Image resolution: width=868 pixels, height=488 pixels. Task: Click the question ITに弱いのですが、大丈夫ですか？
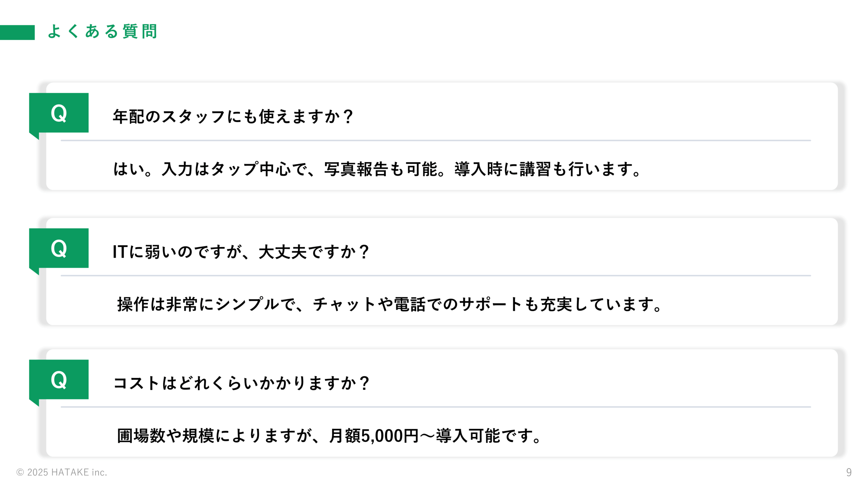point(241,252)
